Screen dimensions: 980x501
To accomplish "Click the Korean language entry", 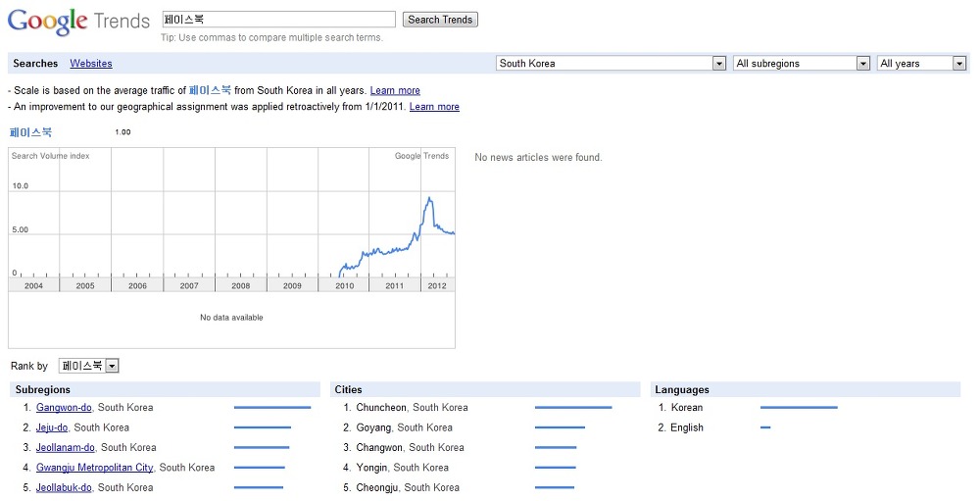I will click(687, 407).
